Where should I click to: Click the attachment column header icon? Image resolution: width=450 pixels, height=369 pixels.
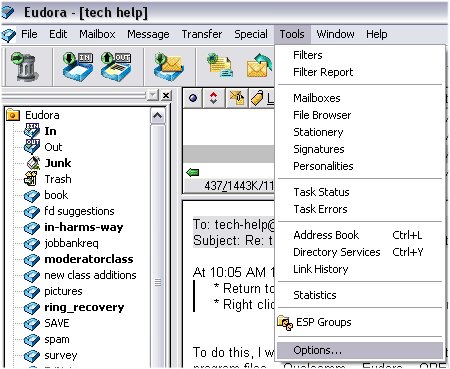(x=237, y=98)
